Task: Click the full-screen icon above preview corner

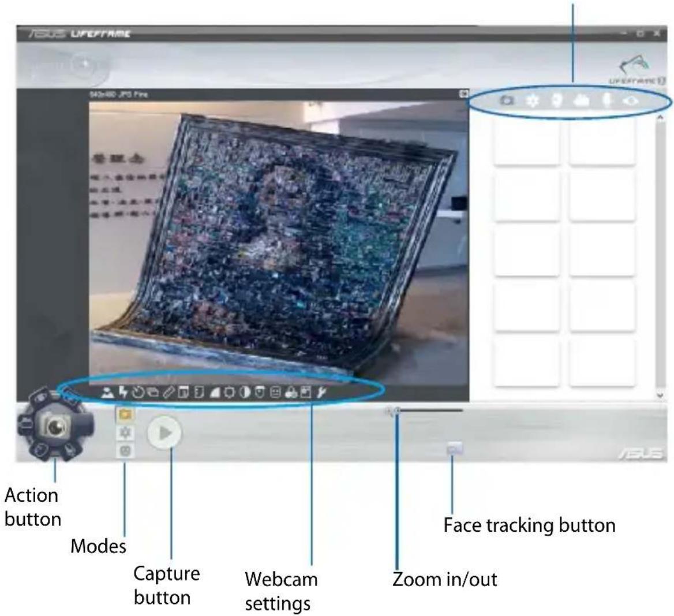Action: coord(463,94)
